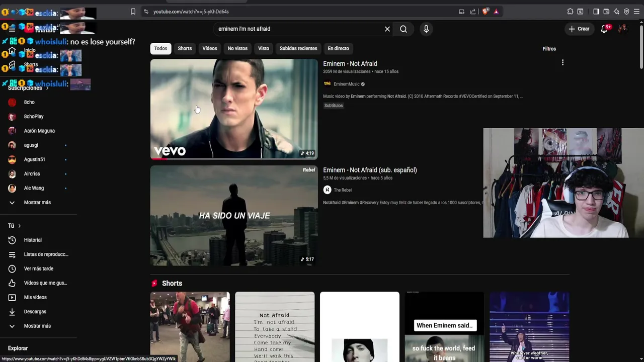This screenshot has width=644, height=362.
Task: Select the Vídeos filter chip
Action: coord(210,48)
